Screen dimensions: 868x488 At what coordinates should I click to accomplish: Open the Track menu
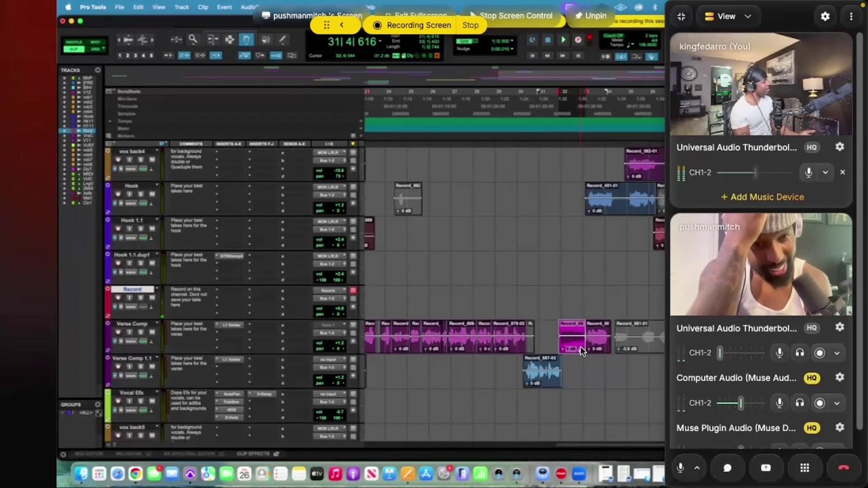click(x=182, y=7)
